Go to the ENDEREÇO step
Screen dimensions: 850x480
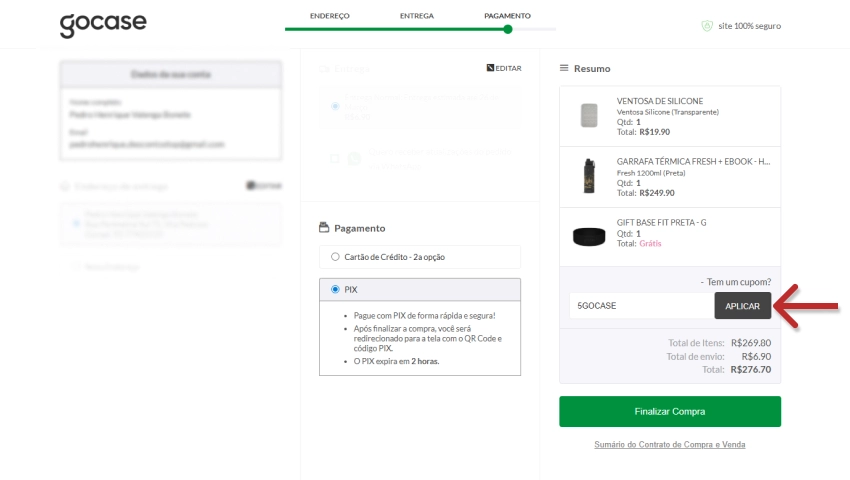330,16
